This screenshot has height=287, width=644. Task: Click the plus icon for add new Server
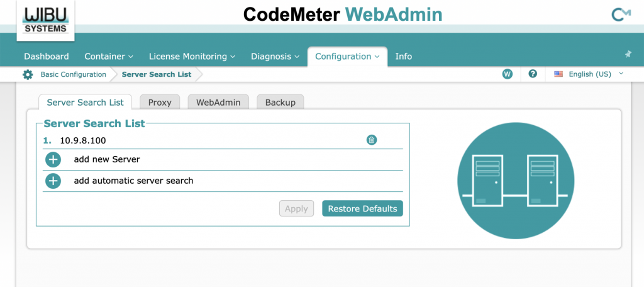pos(53,159)
